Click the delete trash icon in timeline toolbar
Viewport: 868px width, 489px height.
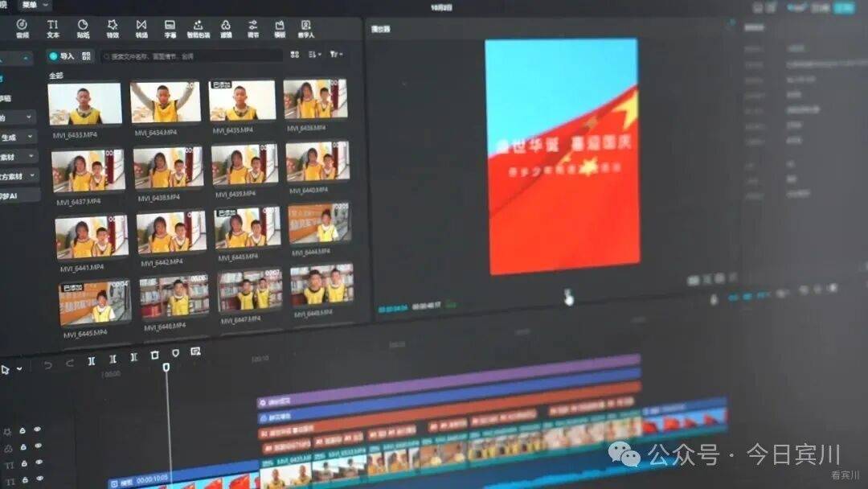tap(154, 355)
